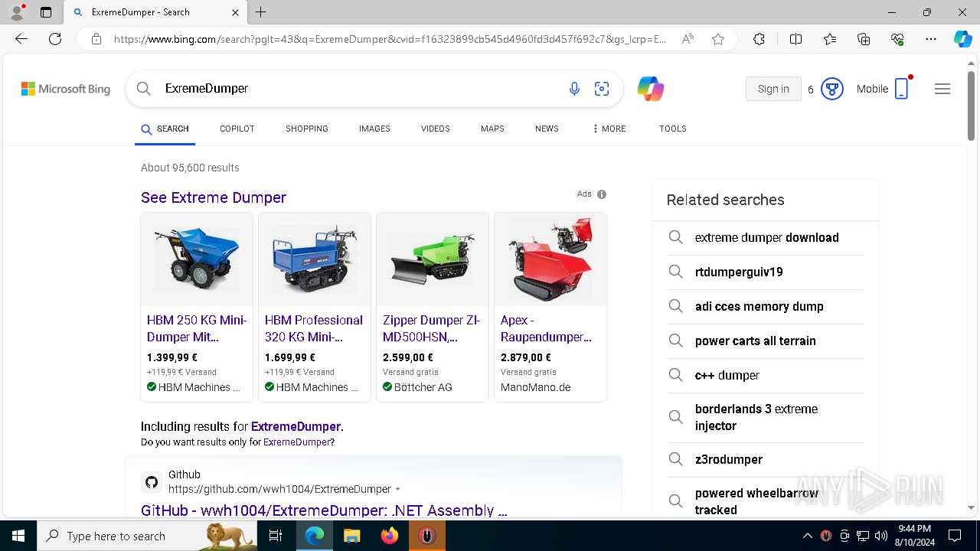Screen dimensions: 980x551
Task: Click the Edge profile avatar icon
Action: click(x=17, y=12)
